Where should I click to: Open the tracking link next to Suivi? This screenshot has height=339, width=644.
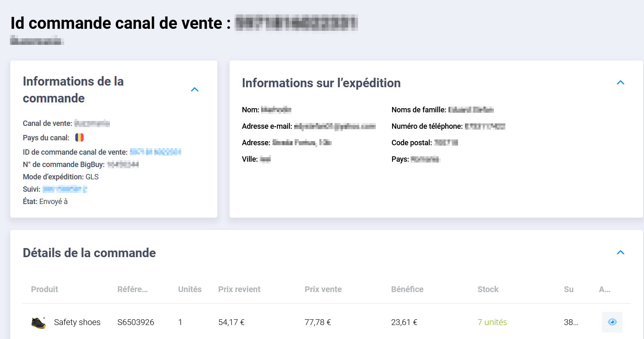click(65, 189)
